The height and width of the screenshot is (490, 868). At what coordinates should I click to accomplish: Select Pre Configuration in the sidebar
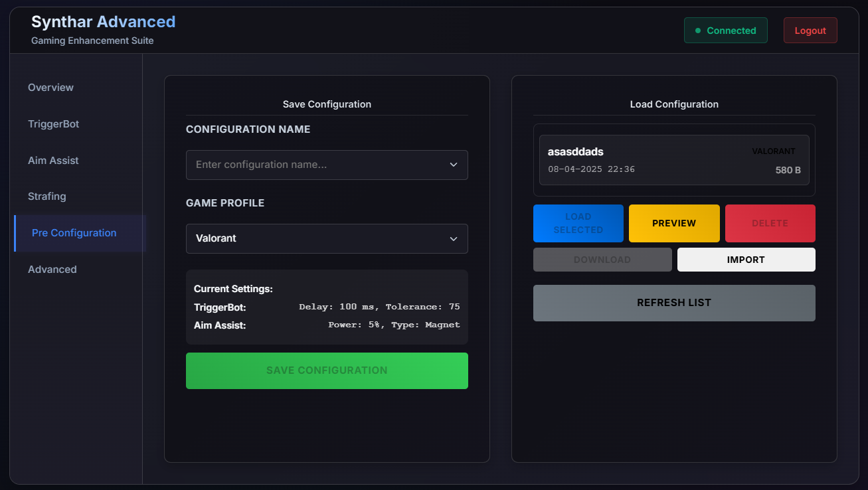pyautogui.click(x=79, y=233)
